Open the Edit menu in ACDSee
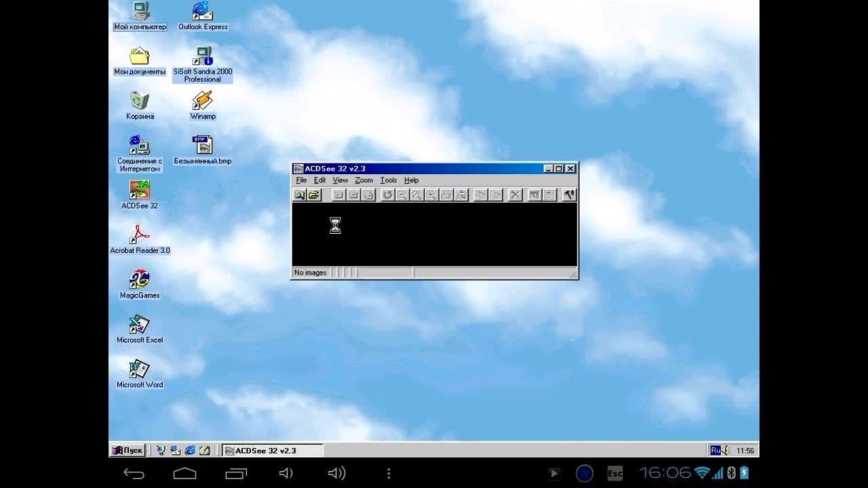Viewport: 868px width, 488px height. (319, 180)
